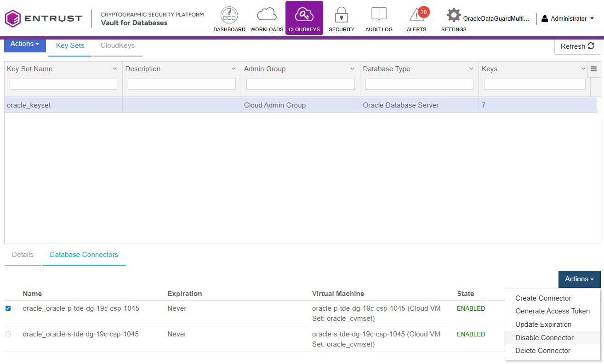This screenshot has width=604, height=364.
Task: View Alerts warning triangle icon
Action: pos(416,15)
